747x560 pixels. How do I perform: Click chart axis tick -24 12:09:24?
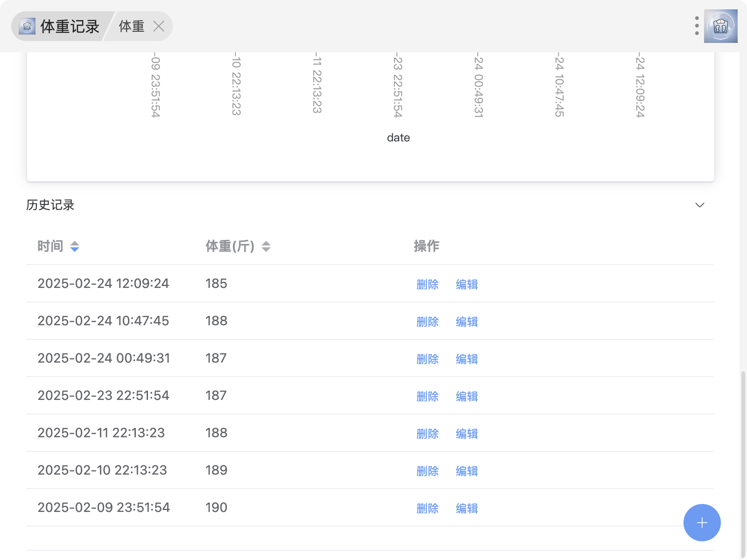click(x=640, y=86)
